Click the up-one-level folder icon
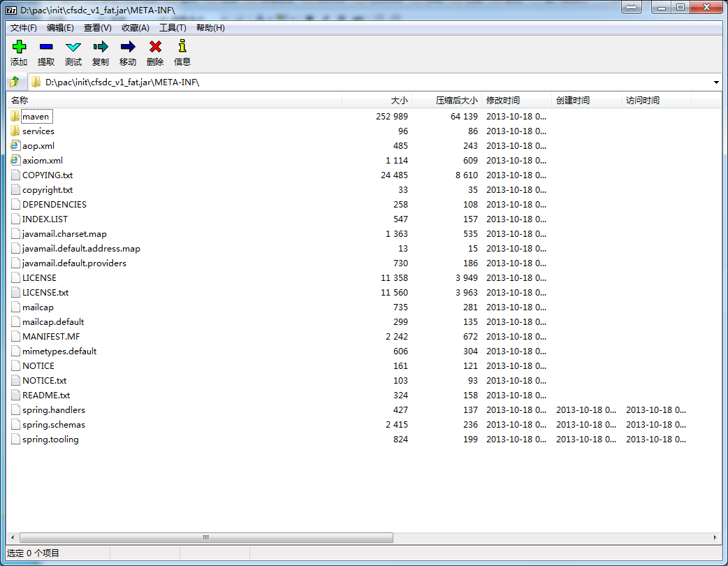The image size is (728, 566). 15,82
